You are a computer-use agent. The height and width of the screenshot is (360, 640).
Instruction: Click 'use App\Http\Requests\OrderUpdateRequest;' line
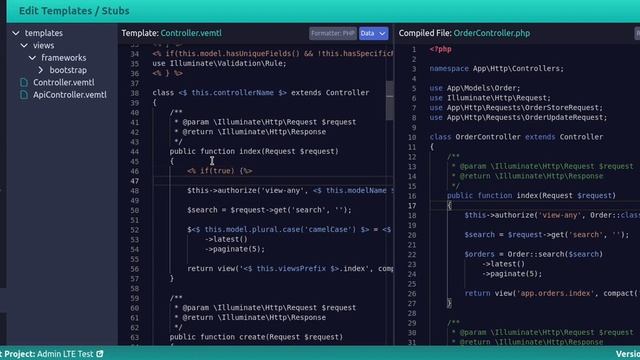coord(518,118)
